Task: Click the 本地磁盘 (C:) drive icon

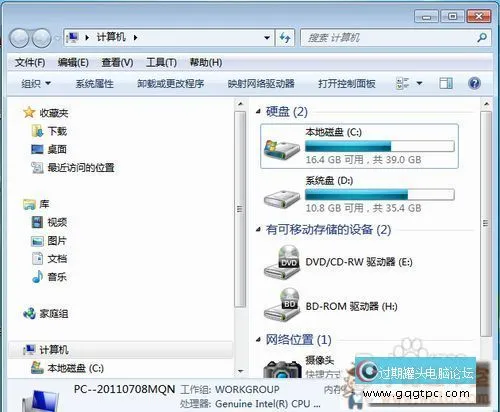Action: click(x=282, y=149)
